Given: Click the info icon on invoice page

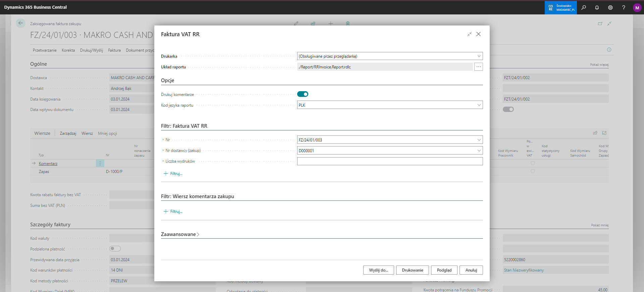Looking at the screenshot, I should (x=609, y=50).
